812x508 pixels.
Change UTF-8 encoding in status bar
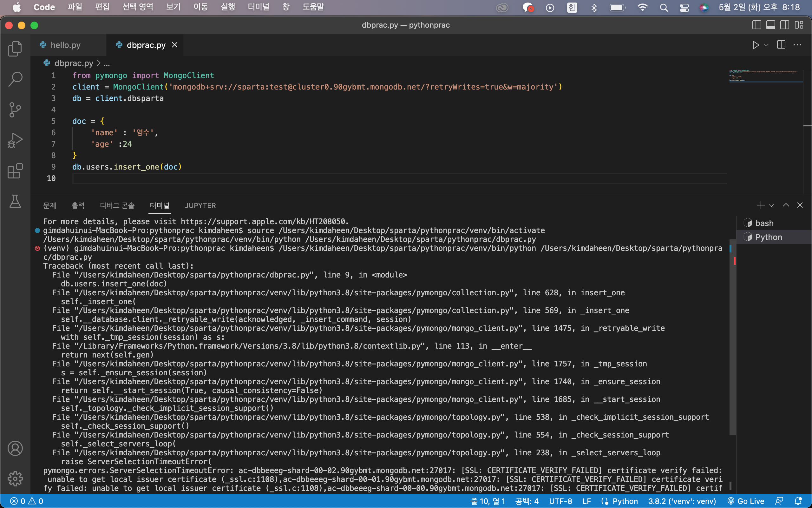coord(560,501)
